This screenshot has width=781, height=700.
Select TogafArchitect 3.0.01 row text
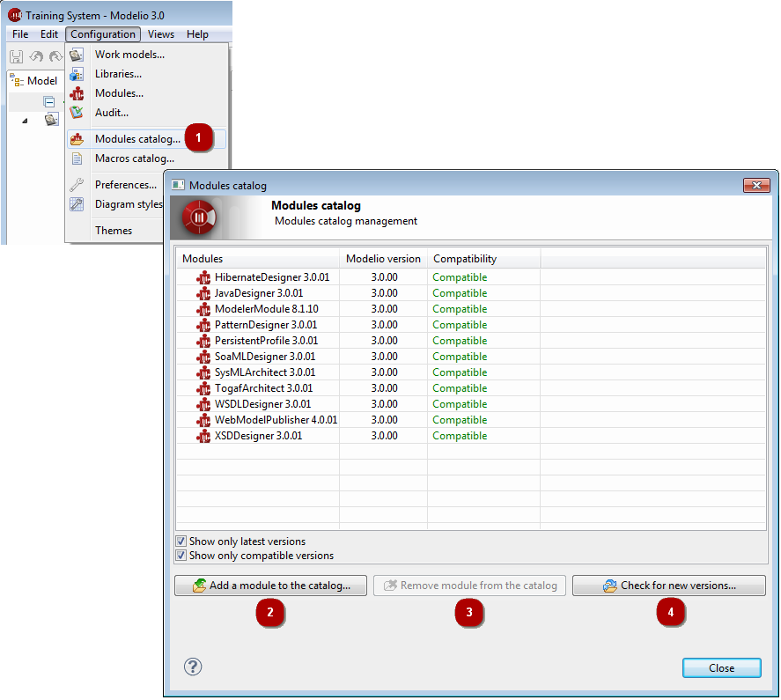[x=263, y=388]
